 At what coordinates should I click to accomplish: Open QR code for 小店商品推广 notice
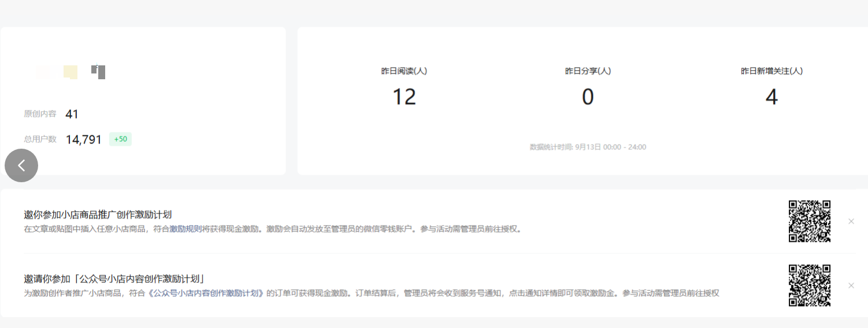coord(810,221)
